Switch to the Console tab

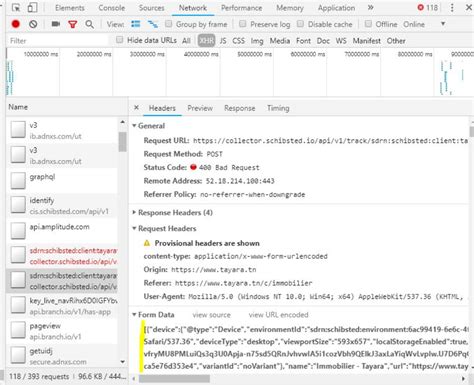click(112, 8)
